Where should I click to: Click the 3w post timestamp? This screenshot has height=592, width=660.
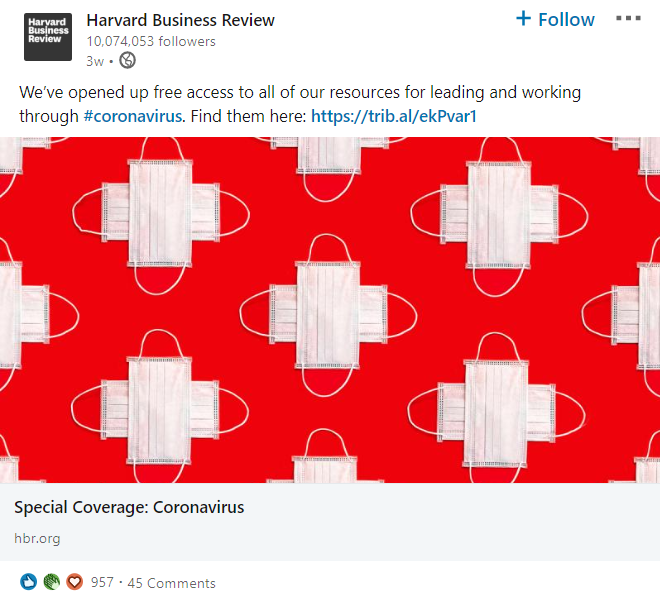click(95, 60)
